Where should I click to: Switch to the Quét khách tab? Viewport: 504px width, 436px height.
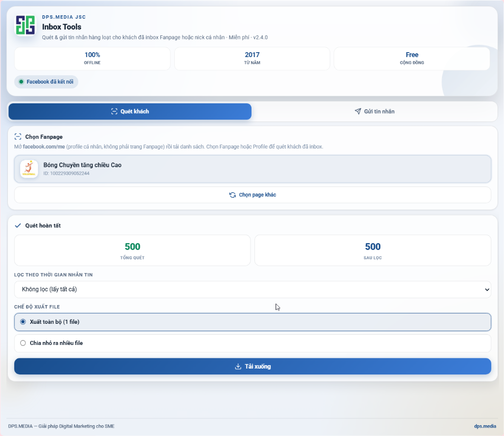[130, 112]
